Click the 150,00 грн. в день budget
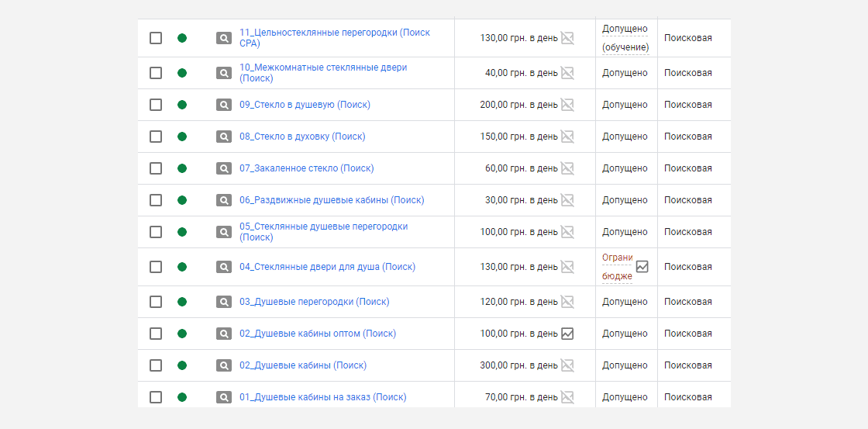This screenshot has width=868, height=429. [x=518, y=137]
